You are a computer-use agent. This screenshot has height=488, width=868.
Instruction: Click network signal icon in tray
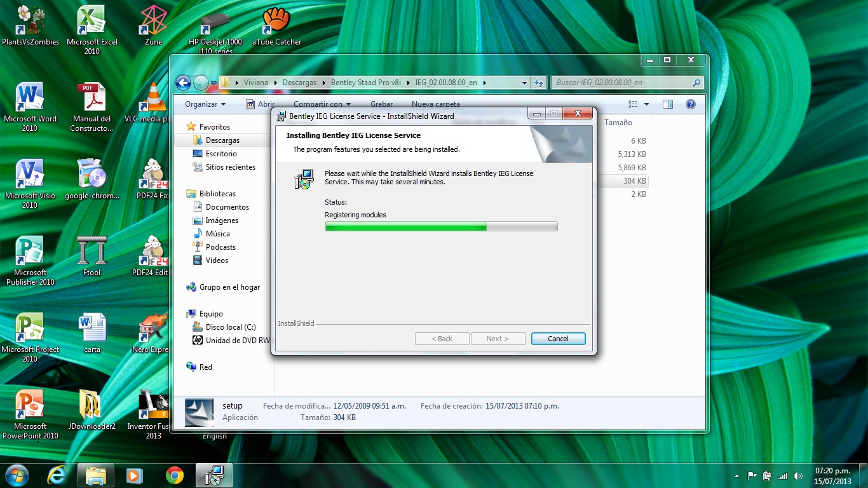tap(782, 475)
